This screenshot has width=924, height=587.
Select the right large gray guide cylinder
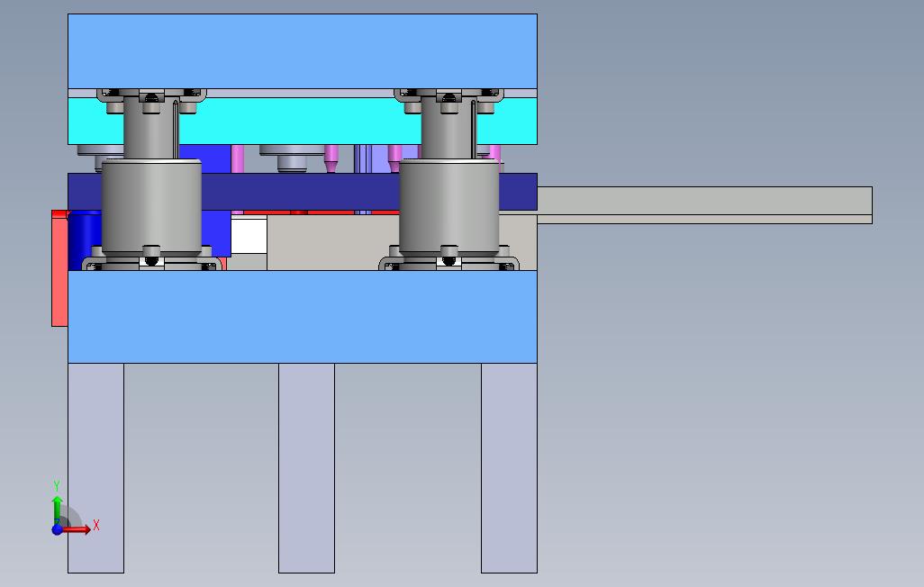[449, 206]
